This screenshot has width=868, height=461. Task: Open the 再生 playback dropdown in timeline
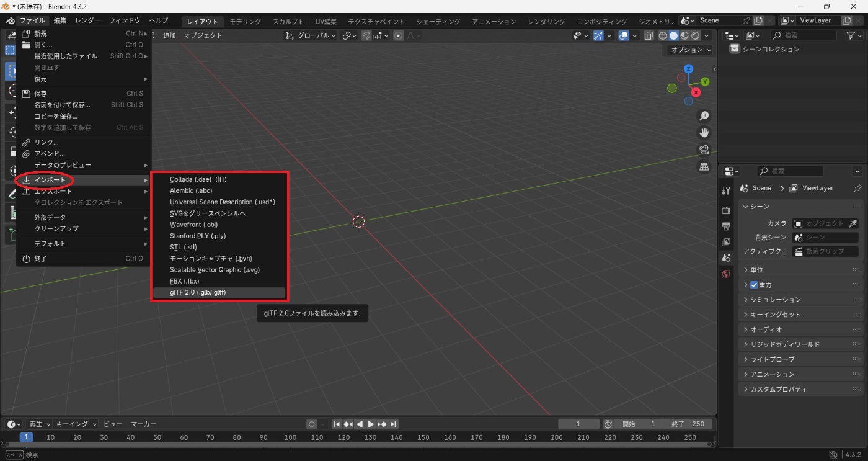click(x=39, y=424)
